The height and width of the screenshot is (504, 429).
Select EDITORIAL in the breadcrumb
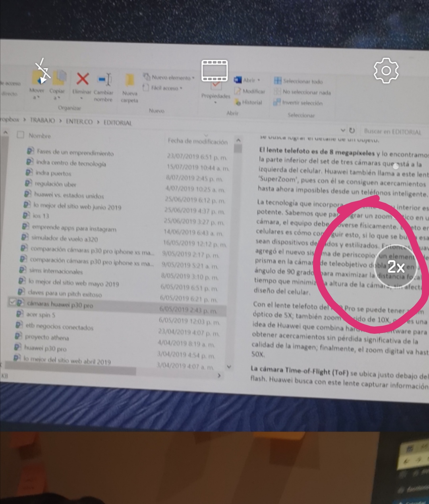coord(118,123)
